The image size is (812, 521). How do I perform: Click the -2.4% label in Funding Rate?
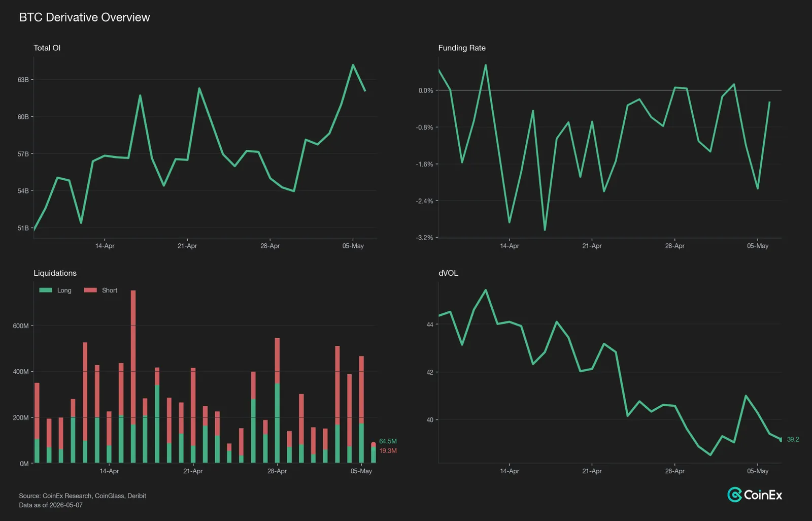pos(425,201)
